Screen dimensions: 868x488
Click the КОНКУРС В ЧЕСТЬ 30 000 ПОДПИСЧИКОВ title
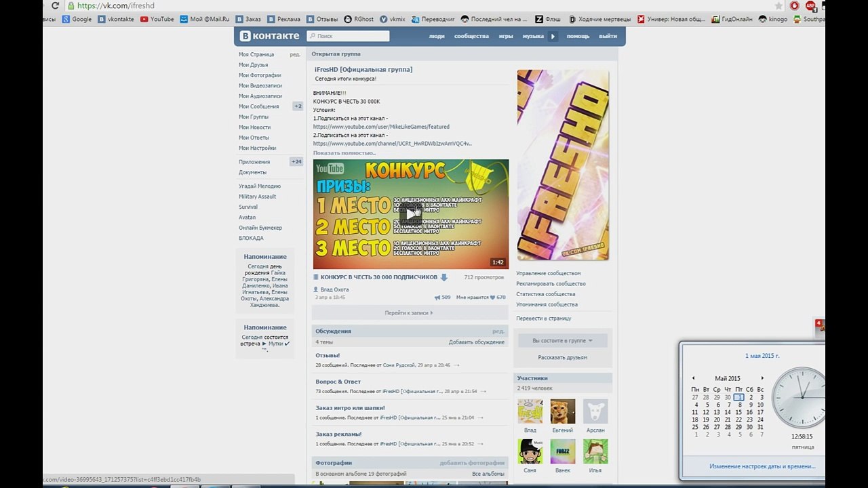click(x=379, y=277)
